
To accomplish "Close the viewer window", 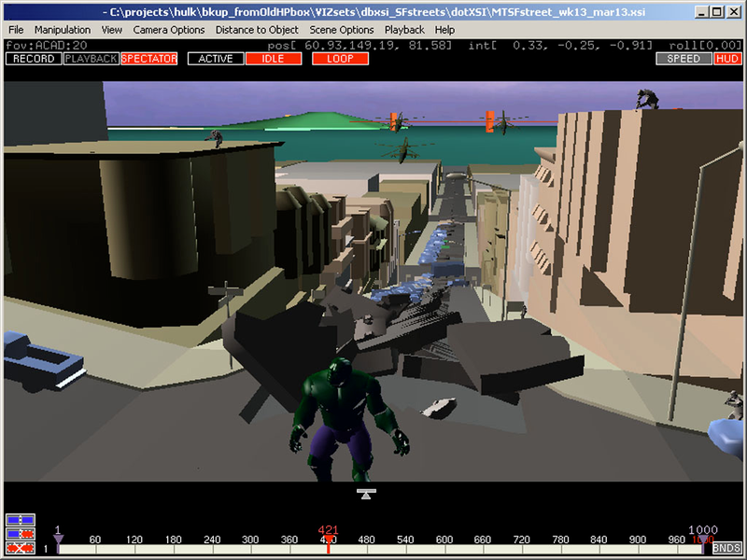I will click(734, 12).
